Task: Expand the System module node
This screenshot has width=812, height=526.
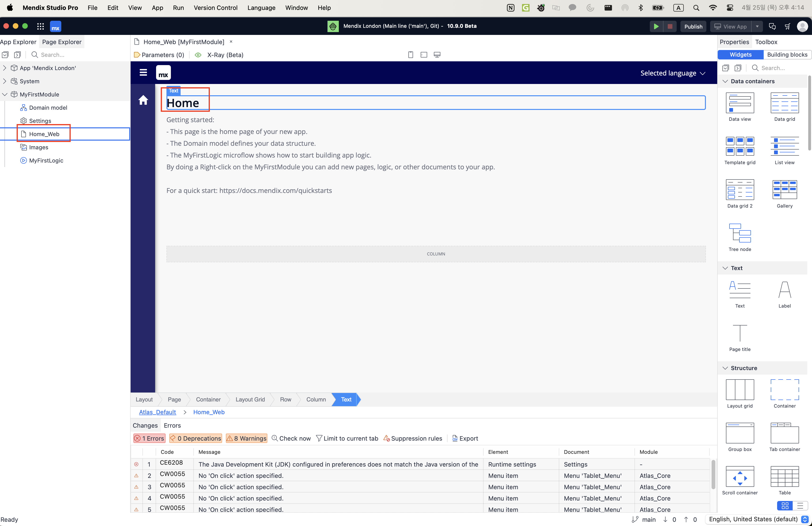Action: 4,81
